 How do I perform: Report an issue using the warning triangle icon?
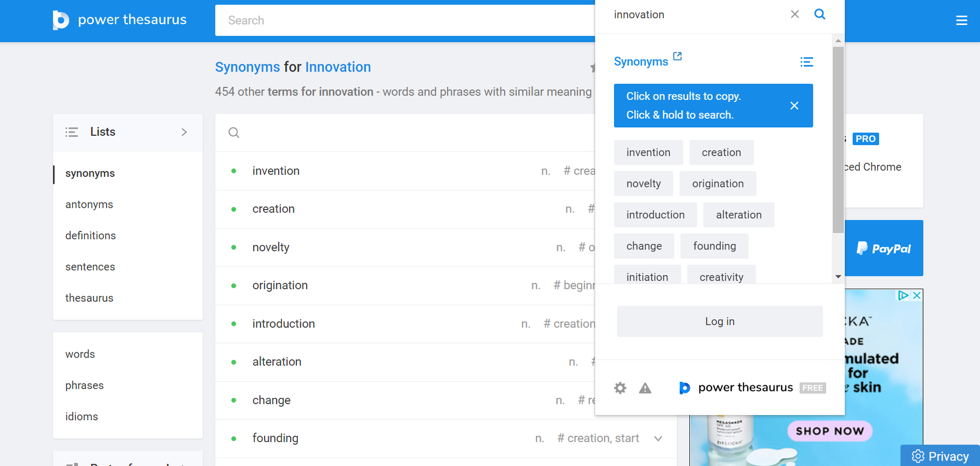coord(645,388)
